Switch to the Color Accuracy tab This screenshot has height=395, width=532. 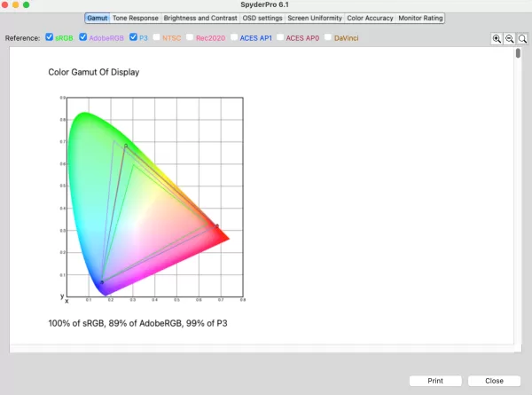click(x=369, y=18)
